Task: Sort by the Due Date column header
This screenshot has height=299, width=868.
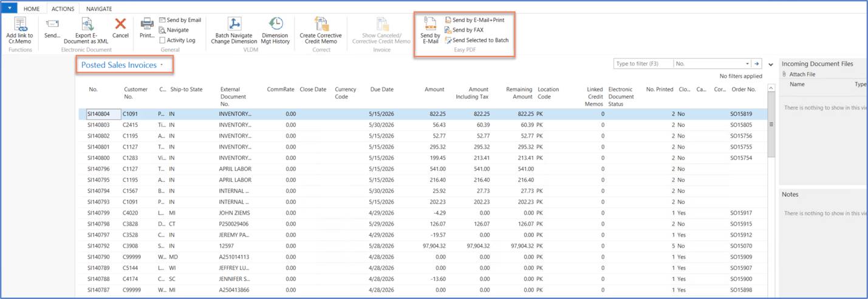Action: (381, 89)
